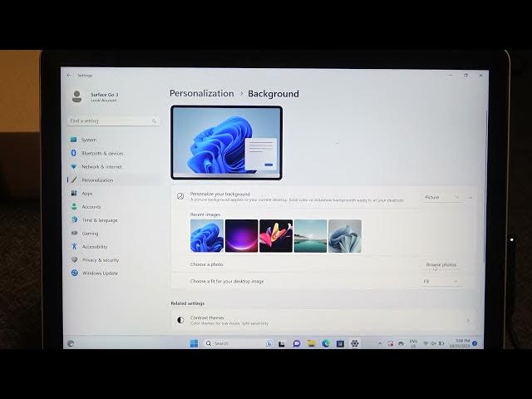This screenshot has height=399, width=532.
Task: Click the Gaming controller icon
Action: (74, 233)
